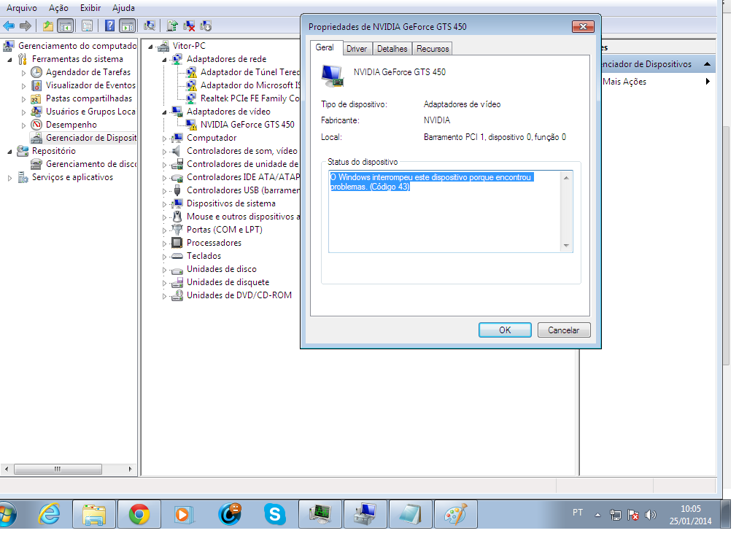This screenshot has height=560, width=747.
Task: Click the volume speaker tray icon
Action: click(650, 515)
